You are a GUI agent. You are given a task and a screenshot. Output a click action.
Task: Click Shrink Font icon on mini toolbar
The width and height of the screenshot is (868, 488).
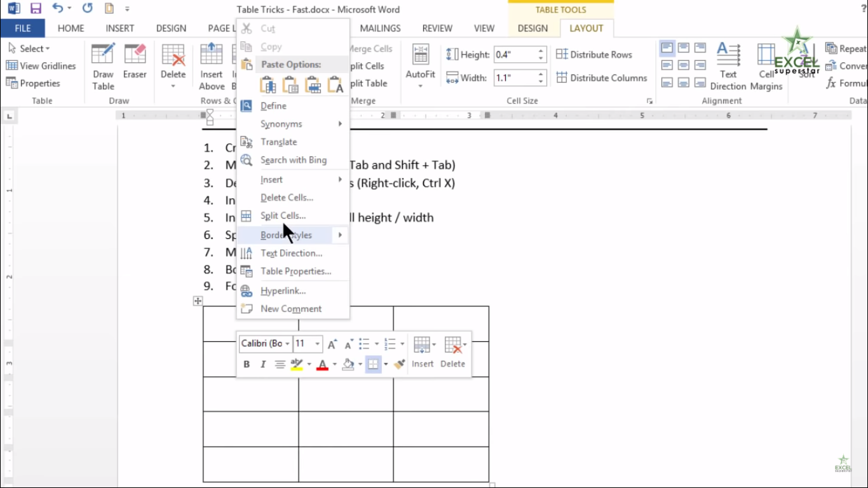[x=349, y=344]
